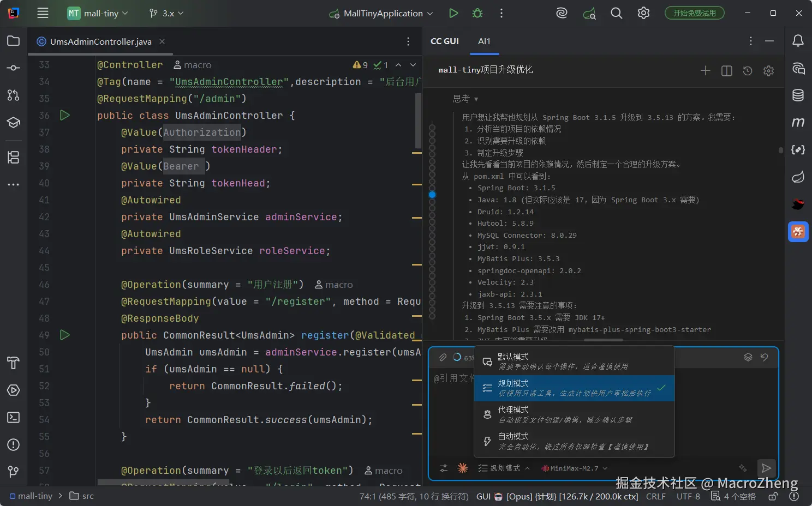812x506 pixels.
Task: Open the Structure tool window
Action: coord(14,157)
